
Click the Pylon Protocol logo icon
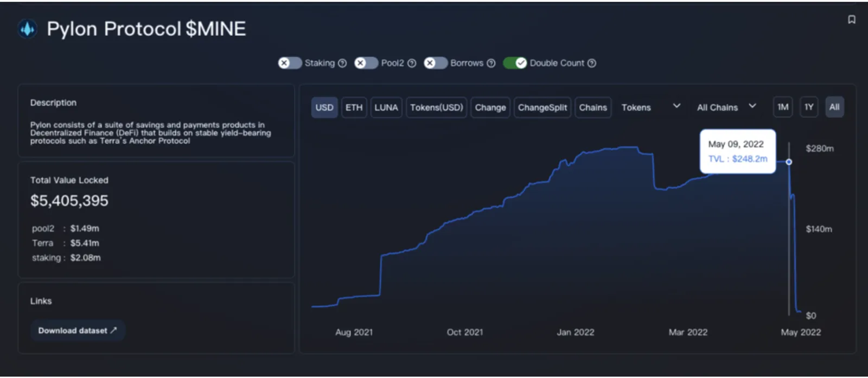[28, 29]
